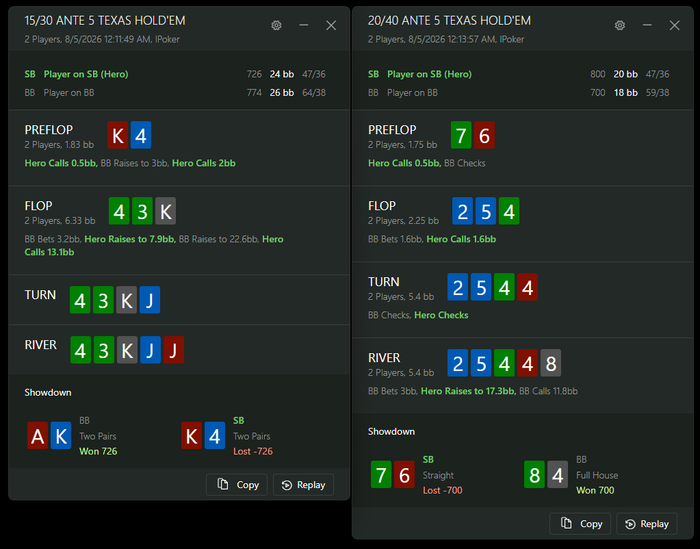Open settings gear in 20/40 hand window
This screenshot has width=700, height=549.
[620, 25]
